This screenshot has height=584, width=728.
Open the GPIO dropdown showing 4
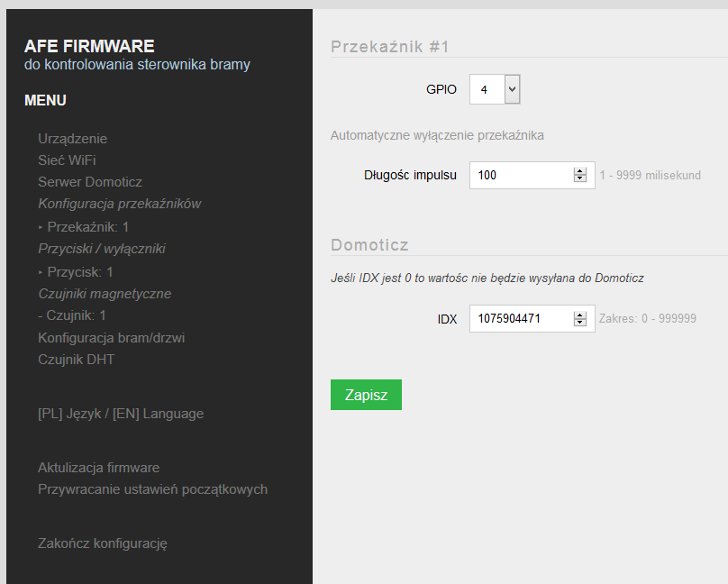pyautogui.click(x=495, y=89)
